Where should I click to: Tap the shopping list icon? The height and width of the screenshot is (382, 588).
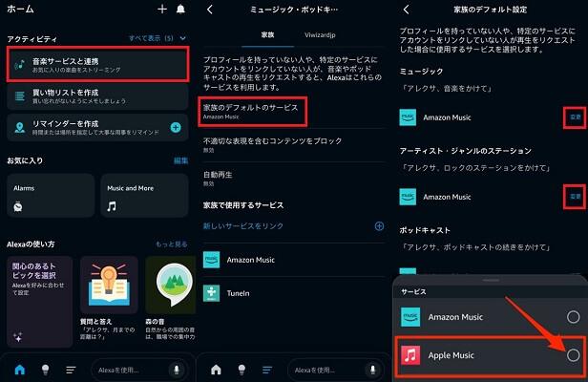(19, 96)
